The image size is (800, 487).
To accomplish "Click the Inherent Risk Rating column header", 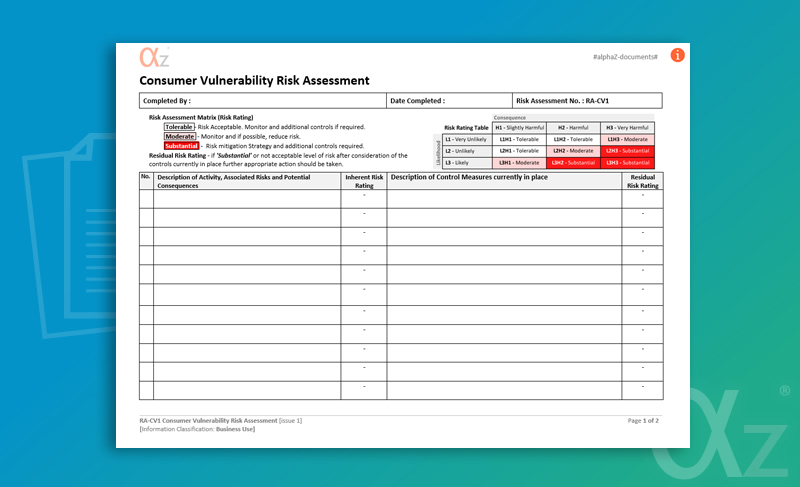I will 364,181.
